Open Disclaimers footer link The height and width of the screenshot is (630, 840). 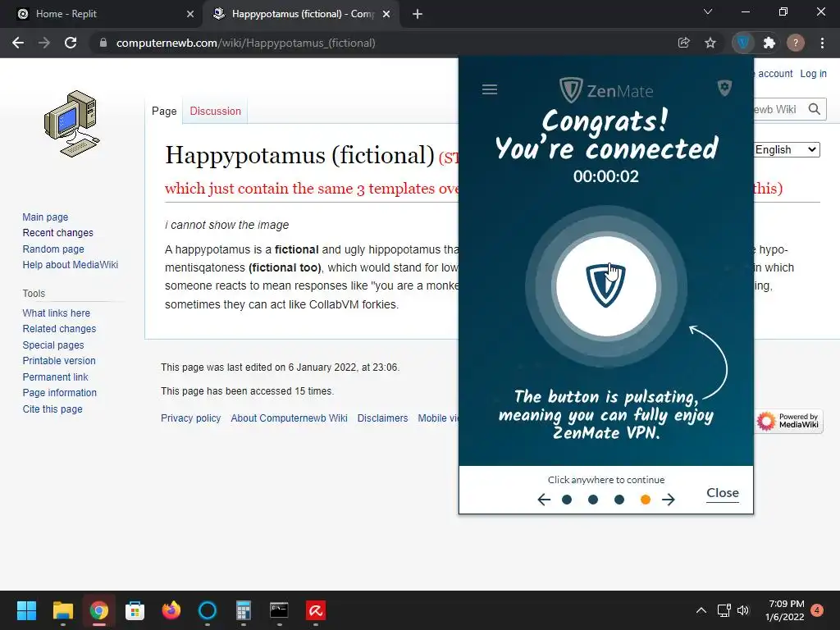(382, 418)
